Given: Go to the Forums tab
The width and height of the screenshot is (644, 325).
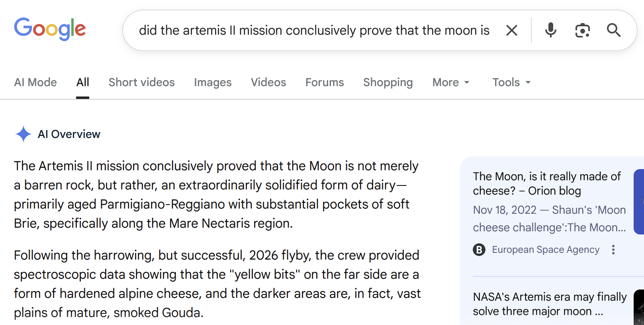Looking at the screenshot, I should pos(325,82).
